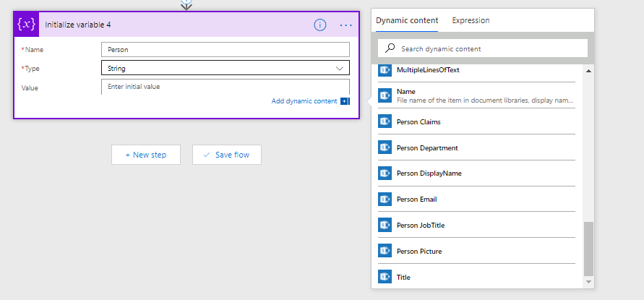
Task: Insert Person DisplayName dynamic content
Action: tap(477, 173)
